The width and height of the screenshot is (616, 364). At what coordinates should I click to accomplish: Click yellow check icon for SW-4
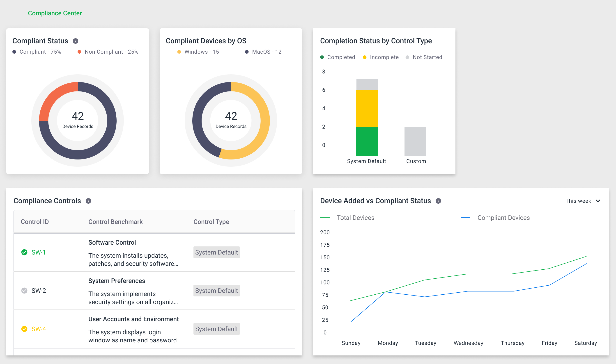(x=24, y=329)
